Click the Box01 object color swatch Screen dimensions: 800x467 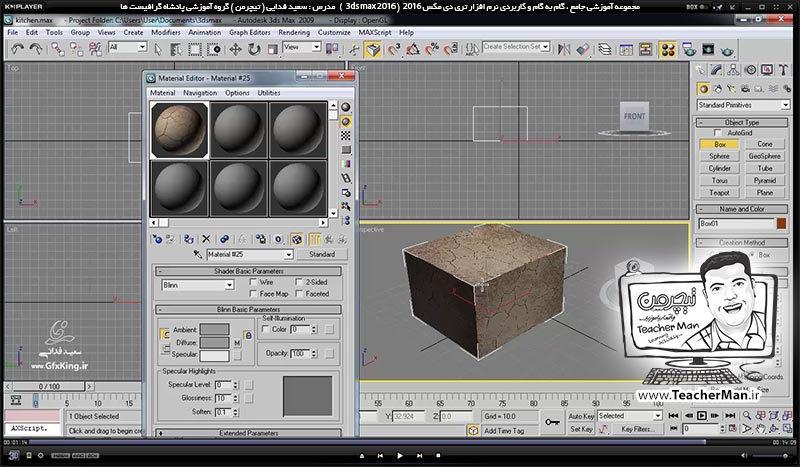[781, 224]
